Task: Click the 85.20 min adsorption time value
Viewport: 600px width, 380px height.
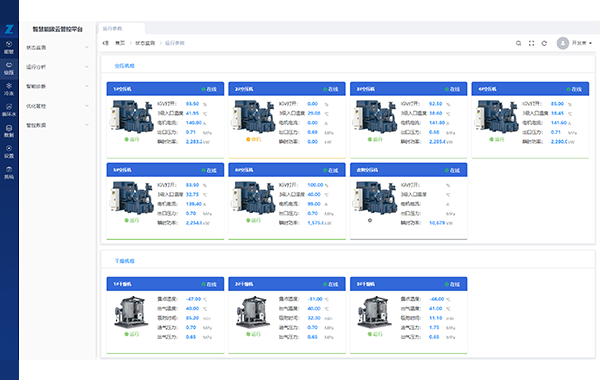Action: (192, 318)
